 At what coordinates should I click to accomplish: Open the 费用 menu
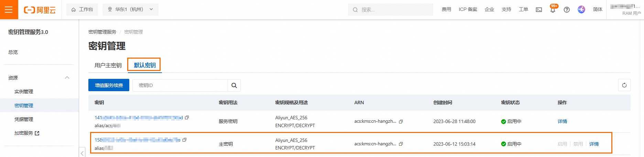(446, 10)
